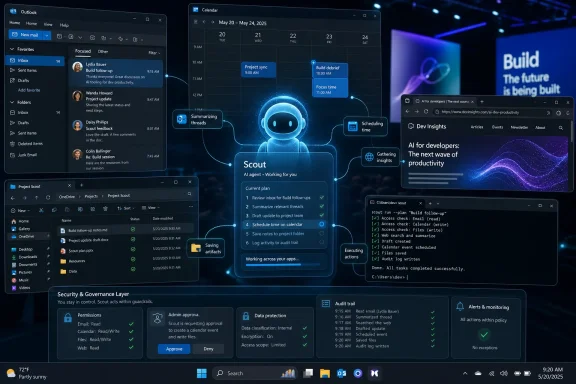Click the browser address bar

pyautogui.click(x=492, y=112)
